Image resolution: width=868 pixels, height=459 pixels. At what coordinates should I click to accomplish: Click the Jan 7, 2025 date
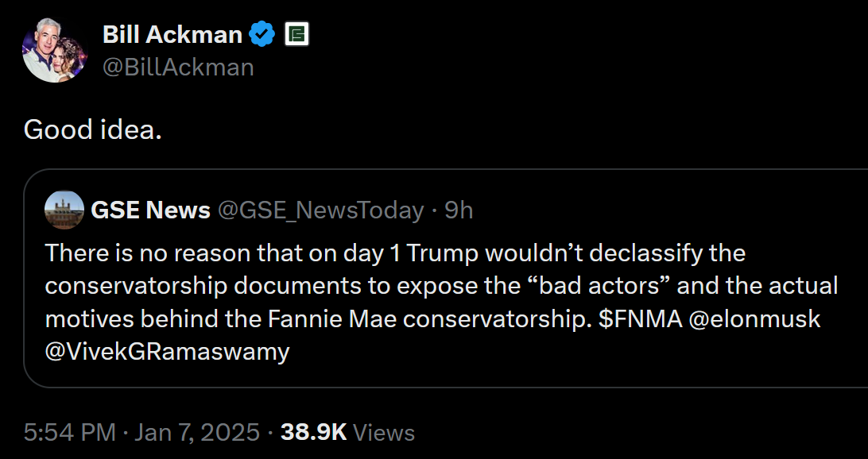point(198,432)
